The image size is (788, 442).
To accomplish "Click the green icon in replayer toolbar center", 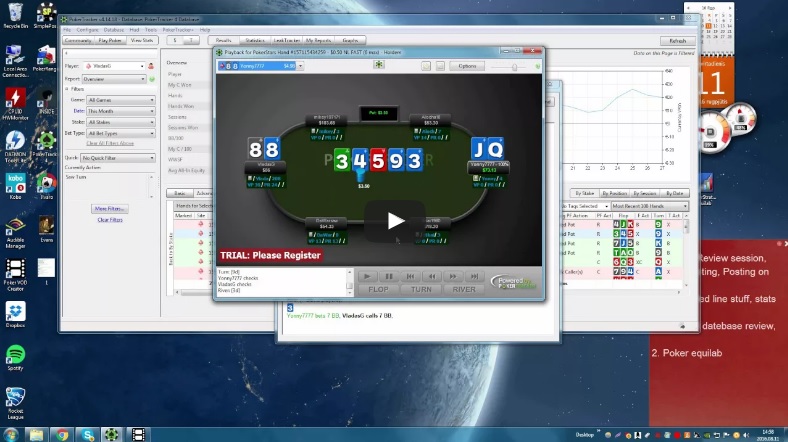I will [x=379, y=64].
